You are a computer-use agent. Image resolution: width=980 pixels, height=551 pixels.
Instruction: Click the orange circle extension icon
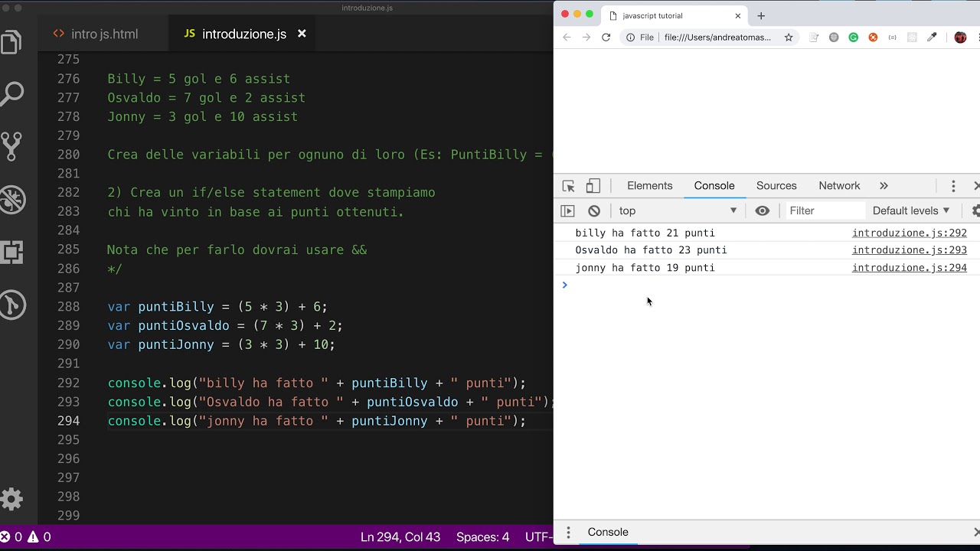(x=873, y=37)
